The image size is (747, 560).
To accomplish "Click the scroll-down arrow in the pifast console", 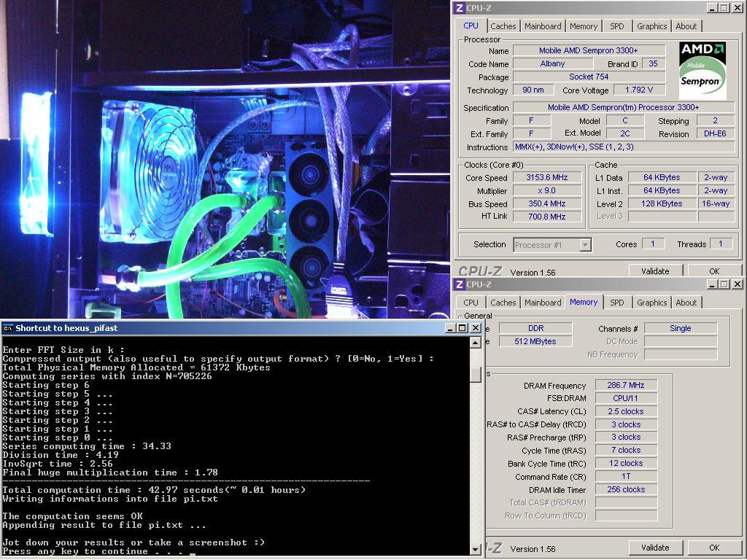I will click(475, 550).
